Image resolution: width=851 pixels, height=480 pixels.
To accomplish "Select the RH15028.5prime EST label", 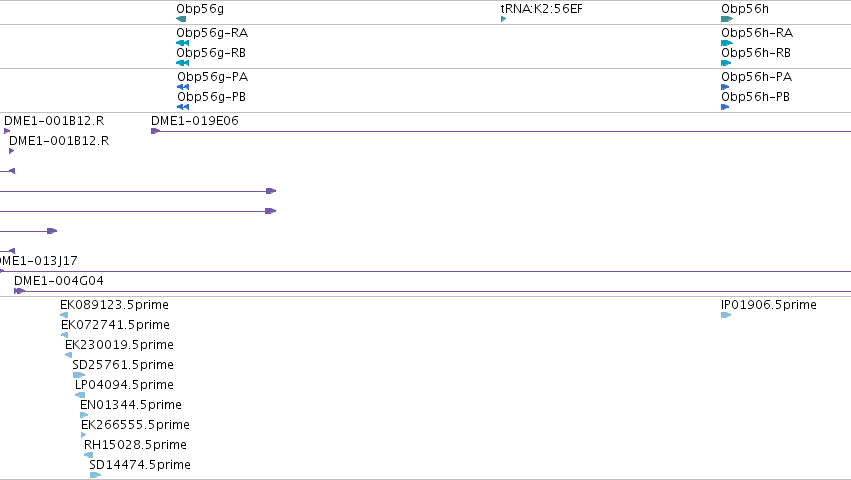I will point(135,445).
